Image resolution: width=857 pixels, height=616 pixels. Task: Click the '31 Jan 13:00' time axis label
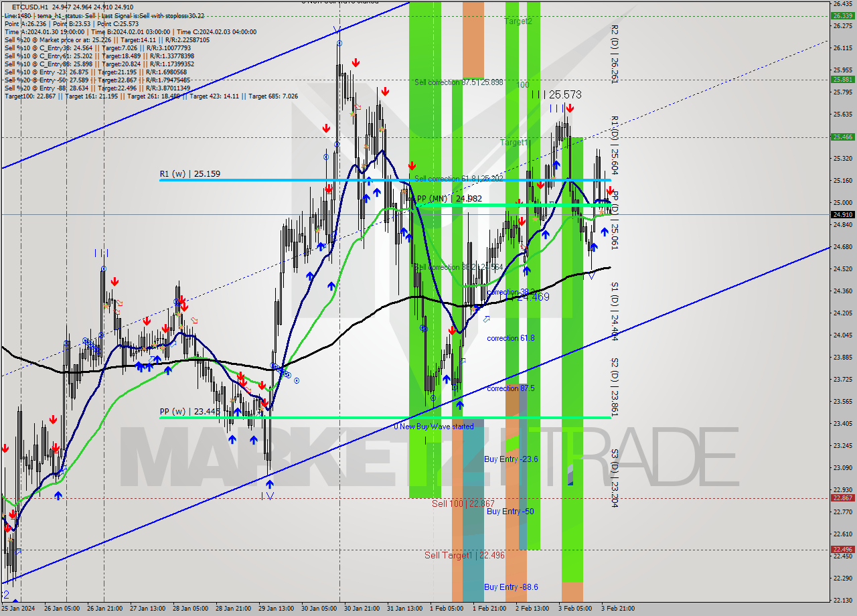[x=404, y=609]
